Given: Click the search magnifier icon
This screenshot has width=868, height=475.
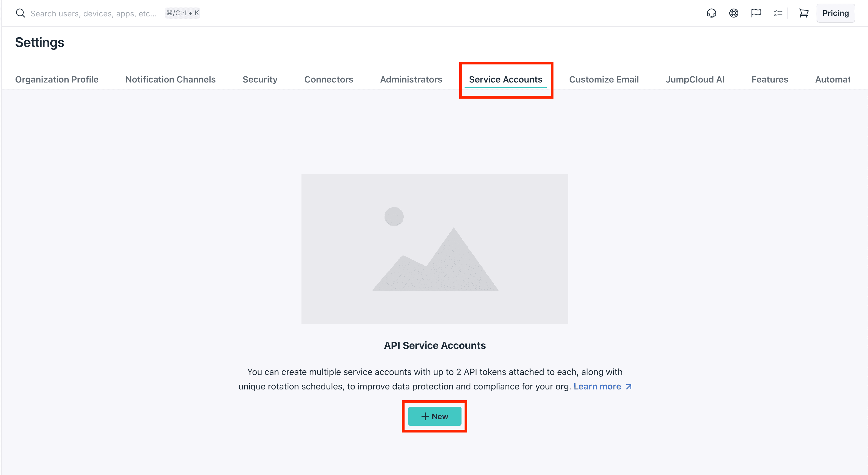Looking at the screenshot, I should pos(21,13).
